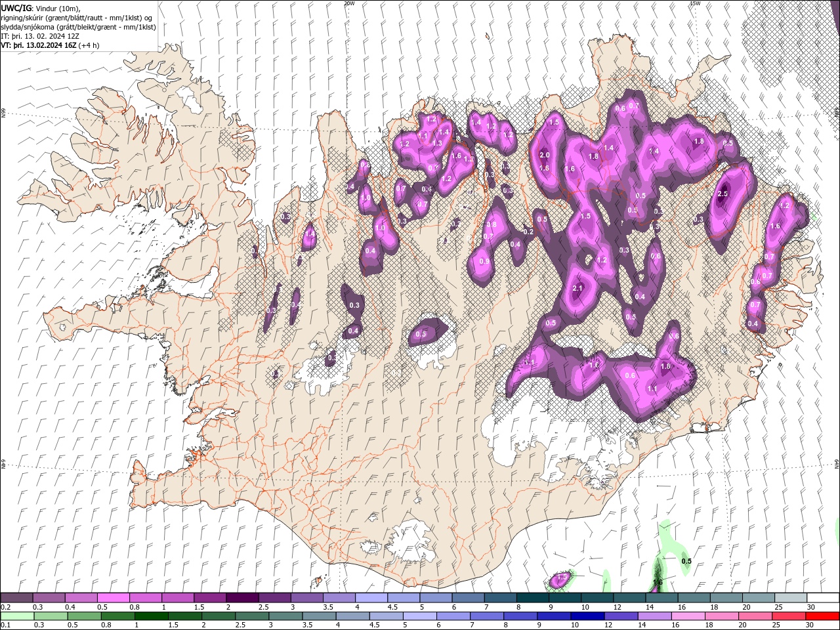
Task: Click the 2.0 snowfall value on the map
Action: pos(544,155)
